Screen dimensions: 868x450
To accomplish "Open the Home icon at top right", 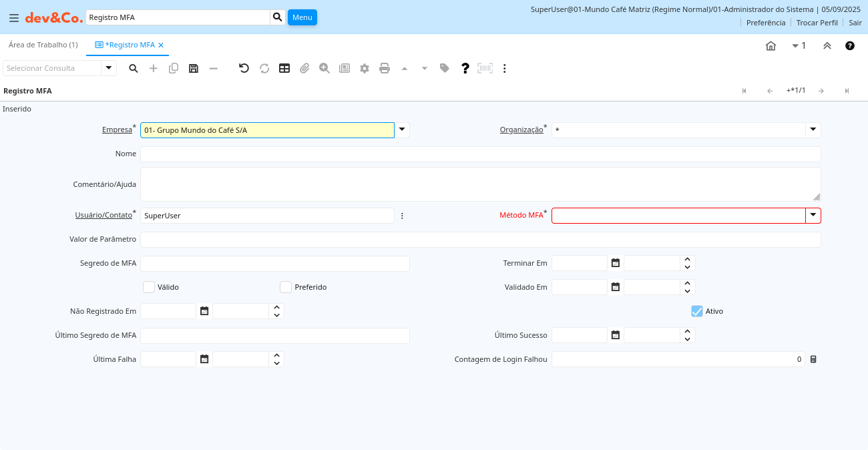I will click(x=771, y=45).
